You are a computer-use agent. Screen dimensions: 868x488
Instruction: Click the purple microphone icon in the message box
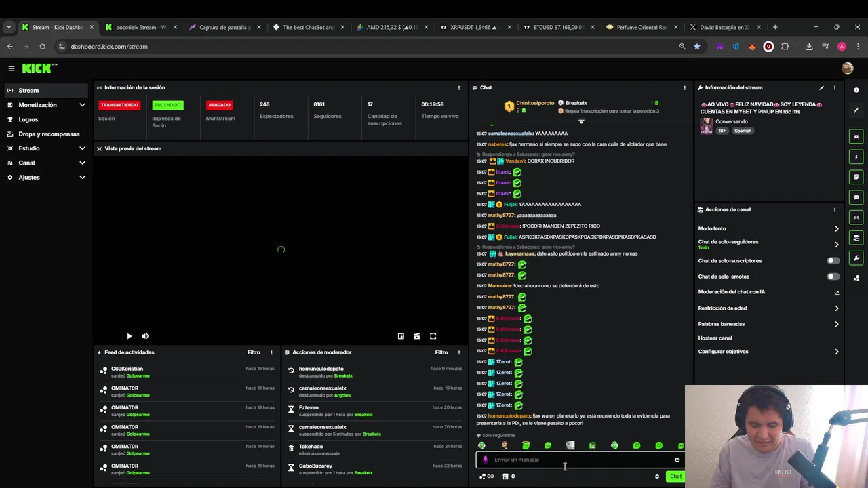click(x=485, y=460)
